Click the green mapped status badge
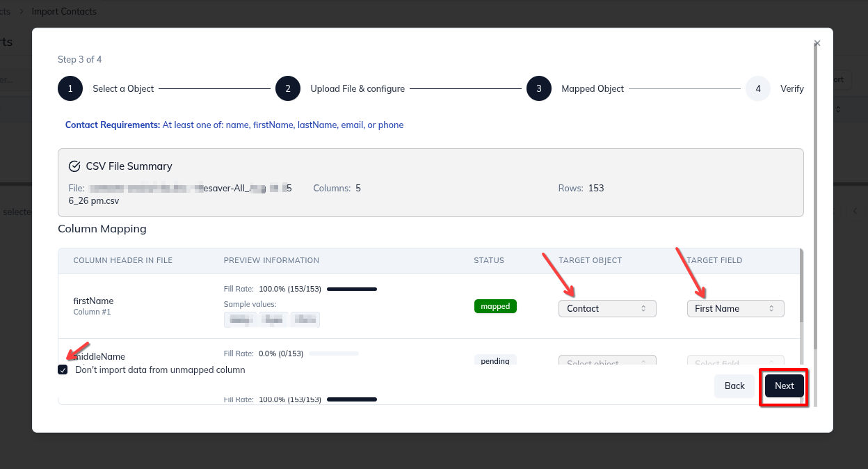Screen dimensions: 868x469 [495, 305]
